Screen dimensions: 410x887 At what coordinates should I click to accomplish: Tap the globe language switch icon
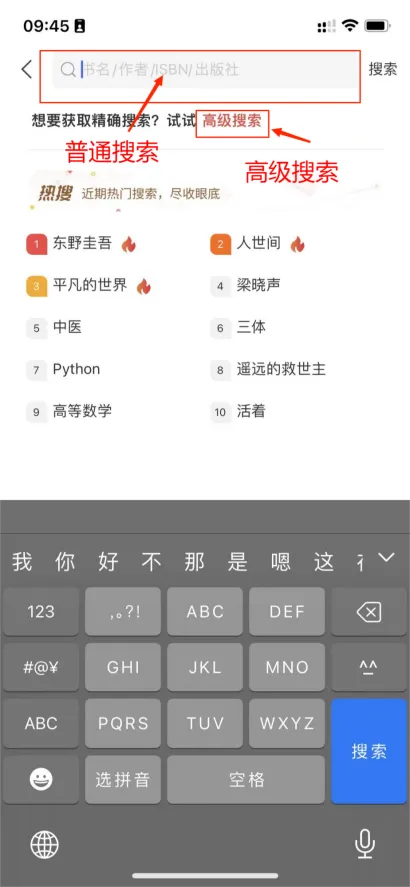coord(45,845)
